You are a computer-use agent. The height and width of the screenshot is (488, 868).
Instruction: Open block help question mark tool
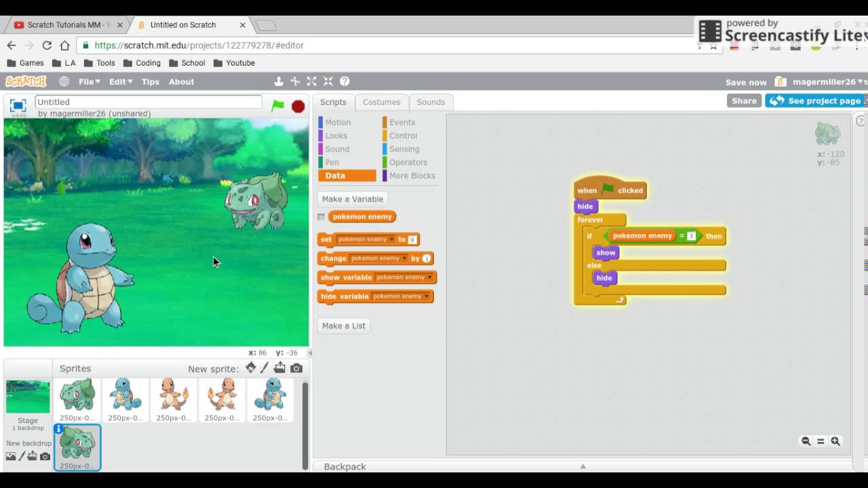point(344,81)
